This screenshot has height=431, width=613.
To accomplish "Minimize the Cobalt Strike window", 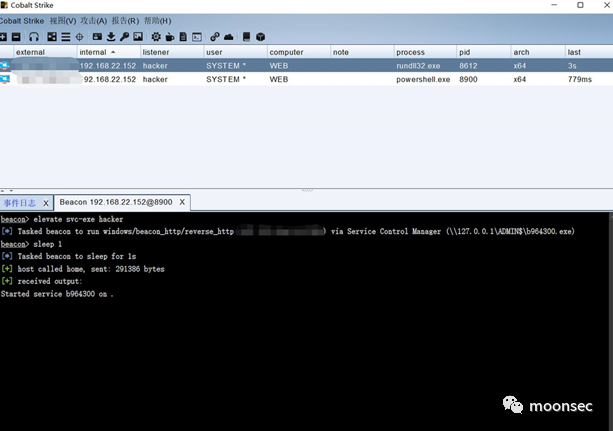I will click(554, 5).
